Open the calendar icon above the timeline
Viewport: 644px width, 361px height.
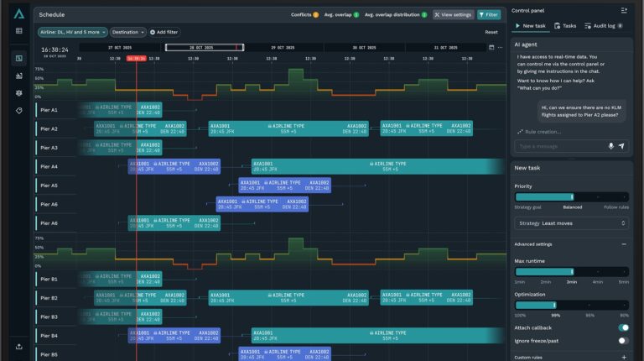click(491, 48)
